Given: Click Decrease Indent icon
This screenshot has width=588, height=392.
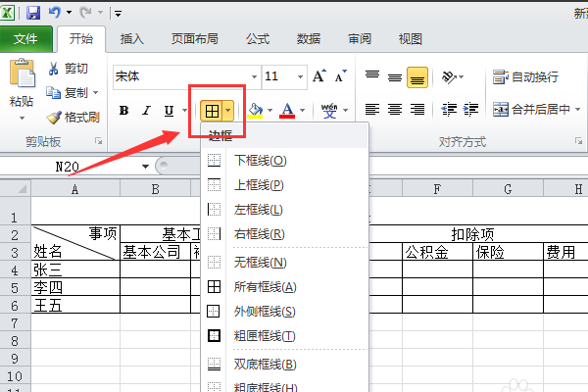Looking at the screenshot, I should coord(449,110).
